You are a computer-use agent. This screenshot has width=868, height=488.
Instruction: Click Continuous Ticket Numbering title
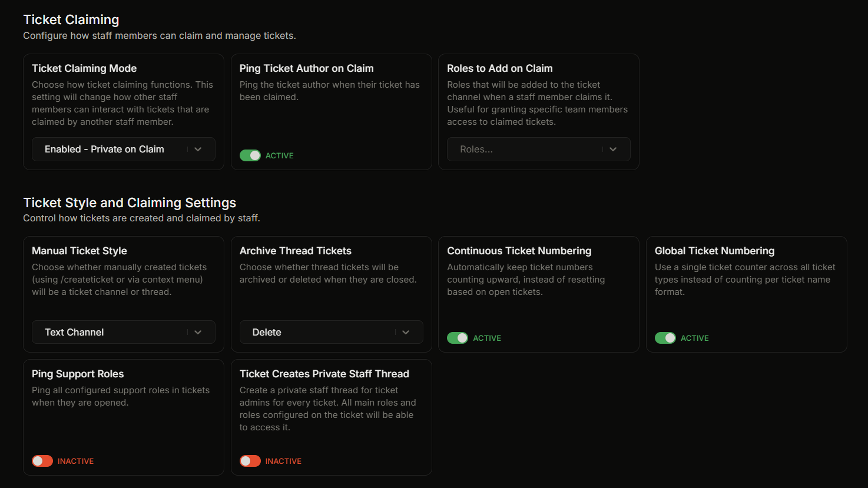(519, 251)
